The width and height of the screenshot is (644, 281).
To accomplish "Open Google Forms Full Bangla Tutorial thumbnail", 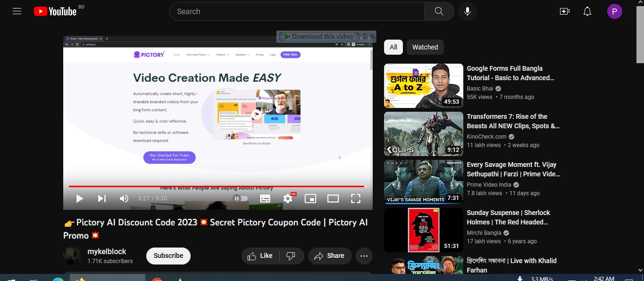I will point(424,86).
